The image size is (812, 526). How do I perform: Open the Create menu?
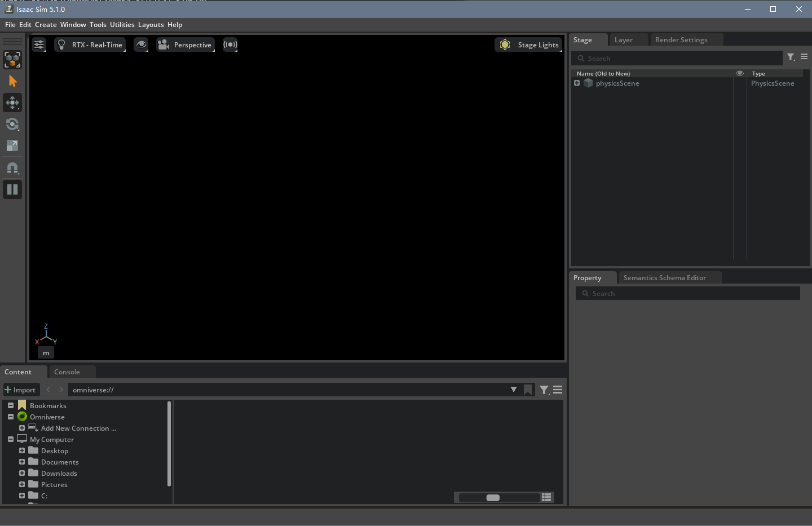pos(45,25)
